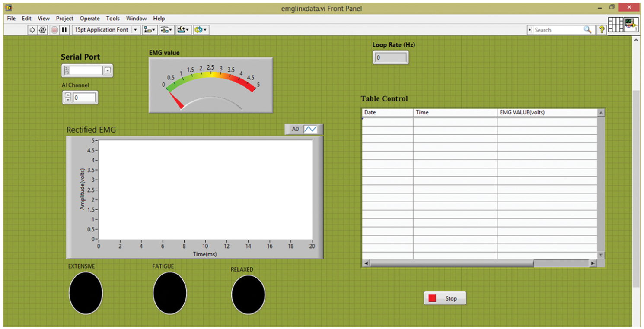
Task: Open the Align Objects tool
Action: [150, 30]
